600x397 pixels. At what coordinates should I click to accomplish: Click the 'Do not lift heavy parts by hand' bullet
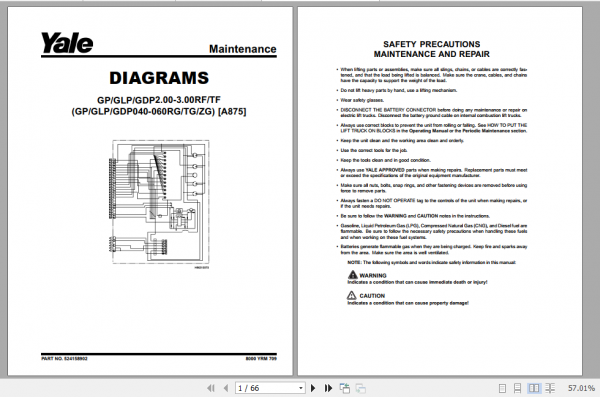[x=399, y=90]
